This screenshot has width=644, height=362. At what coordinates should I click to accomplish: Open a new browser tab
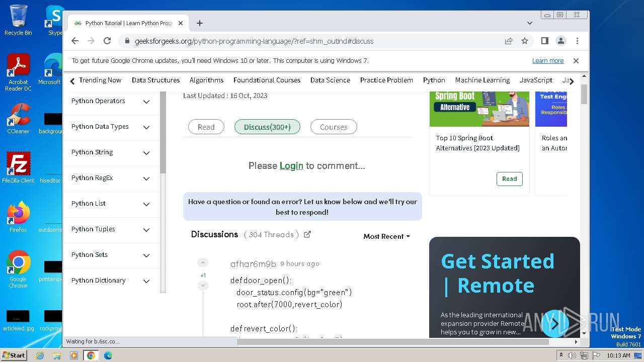click(200, 23)
